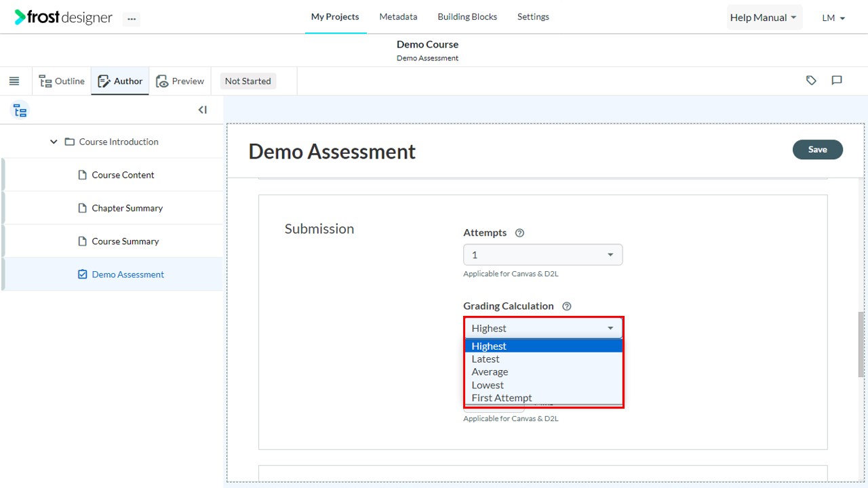Open Course Content in the tree

point(123,175)
